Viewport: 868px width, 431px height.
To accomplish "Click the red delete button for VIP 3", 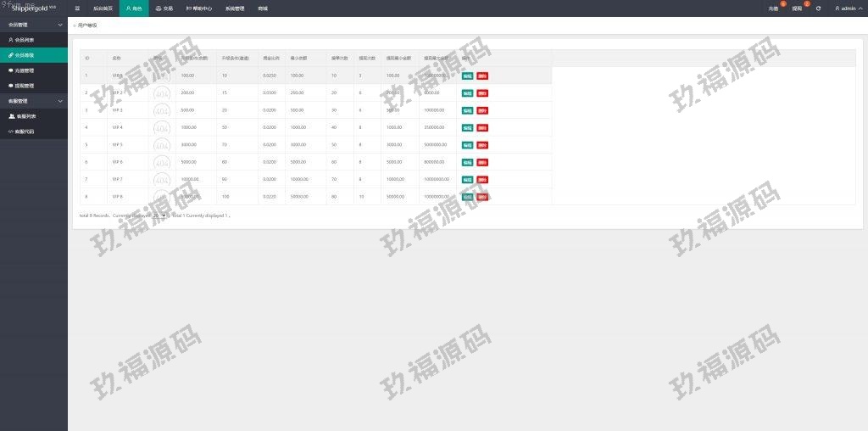I will [x=482, y=110].
